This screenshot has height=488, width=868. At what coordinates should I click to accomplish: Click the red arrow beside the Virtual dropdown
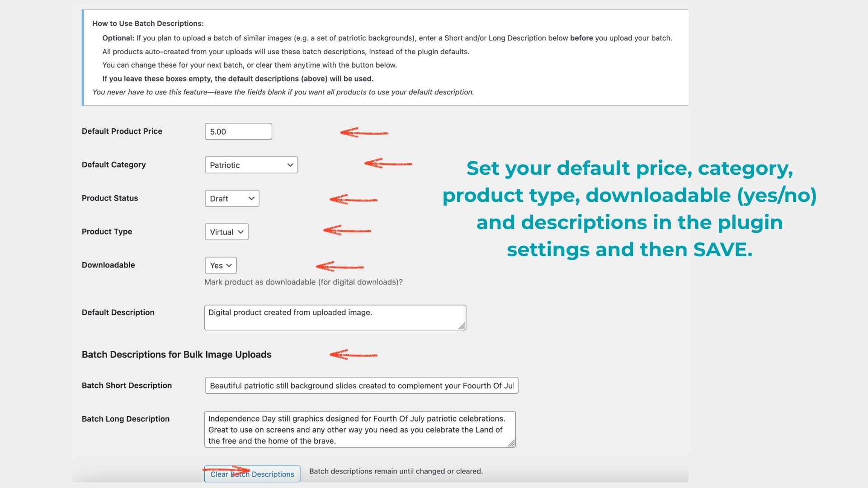coord(347,230)
